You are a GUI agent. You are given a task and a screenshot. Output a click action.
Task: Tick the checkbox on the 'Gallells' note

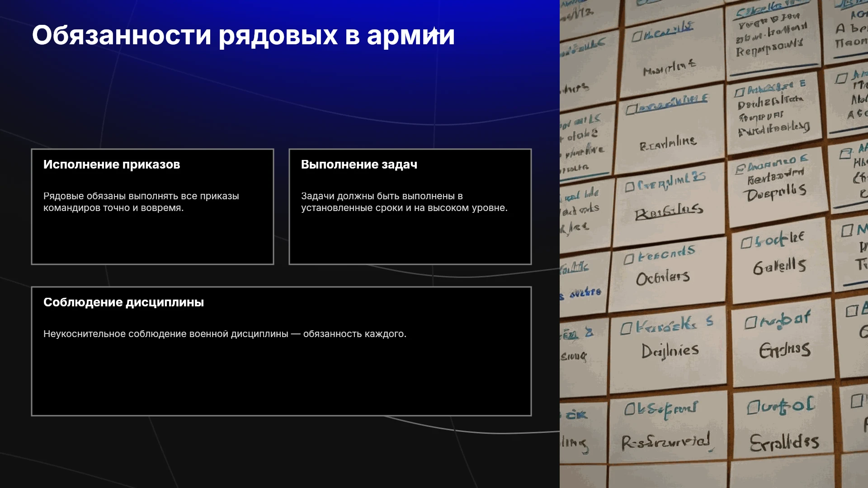(x=746, y=243)
